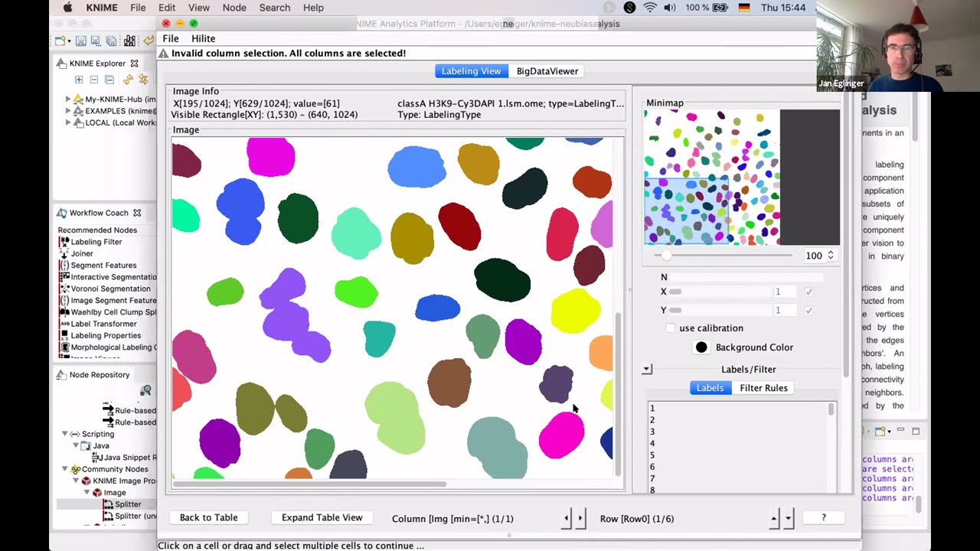Screen dimensions: 980x551
Task: Select Image Segment Features recommended node
Action: coord(108,300)
